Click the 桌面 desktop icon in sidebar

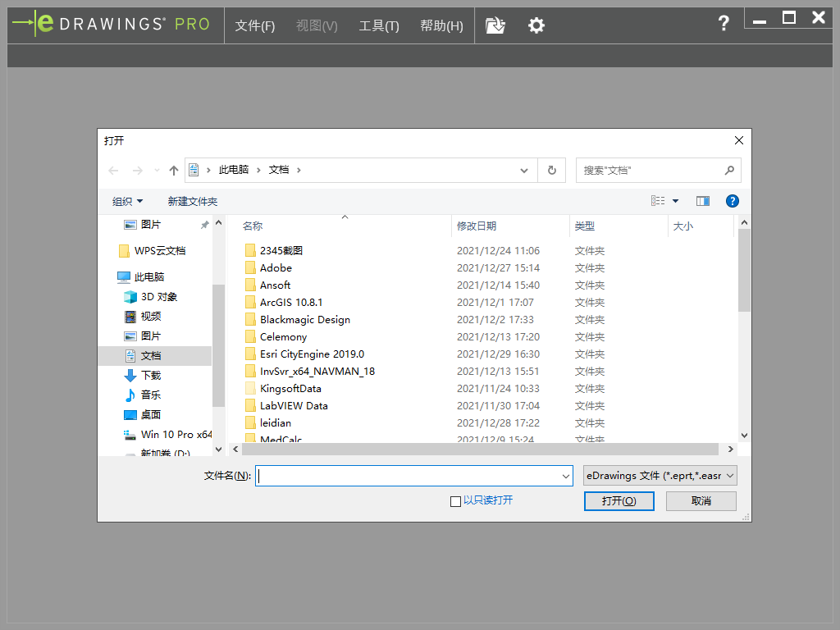coord(130,414)
